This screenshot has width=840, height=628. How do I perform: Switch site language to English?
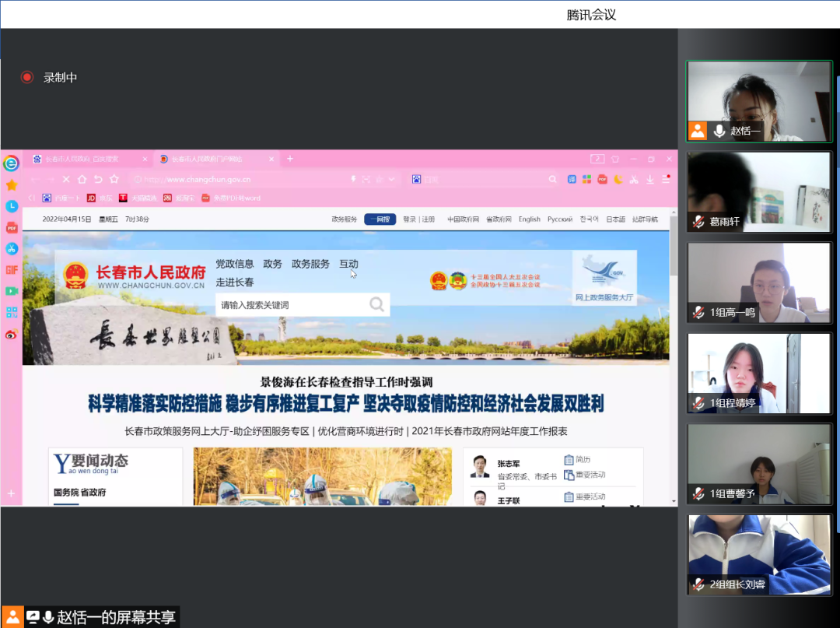530,219
